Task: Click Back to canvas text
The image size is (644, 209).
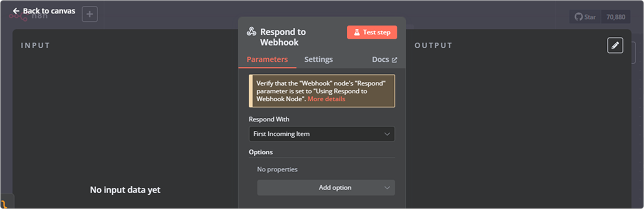Action: pyautogui.click(x=49, y=11)
